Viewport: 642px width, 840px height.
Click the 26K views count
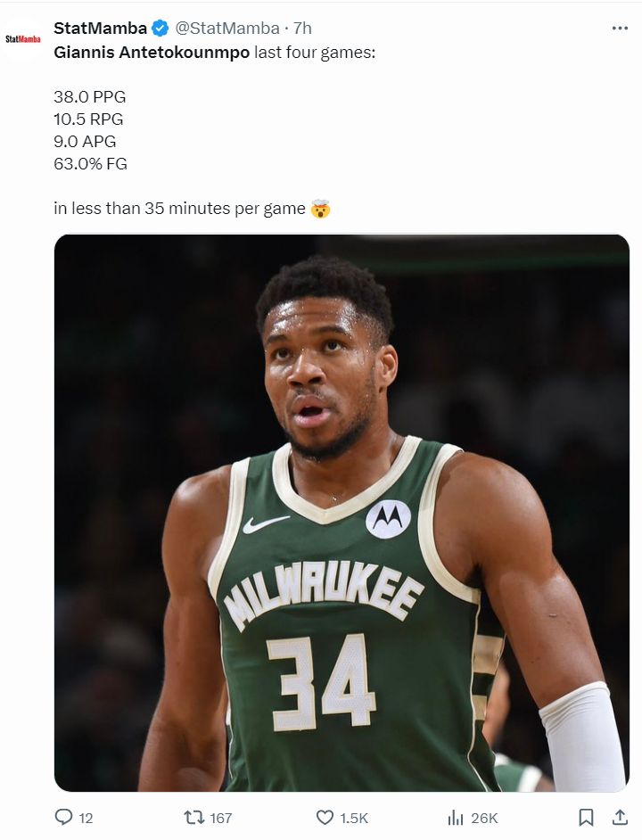pyautogui.click(x=484, y=818)
